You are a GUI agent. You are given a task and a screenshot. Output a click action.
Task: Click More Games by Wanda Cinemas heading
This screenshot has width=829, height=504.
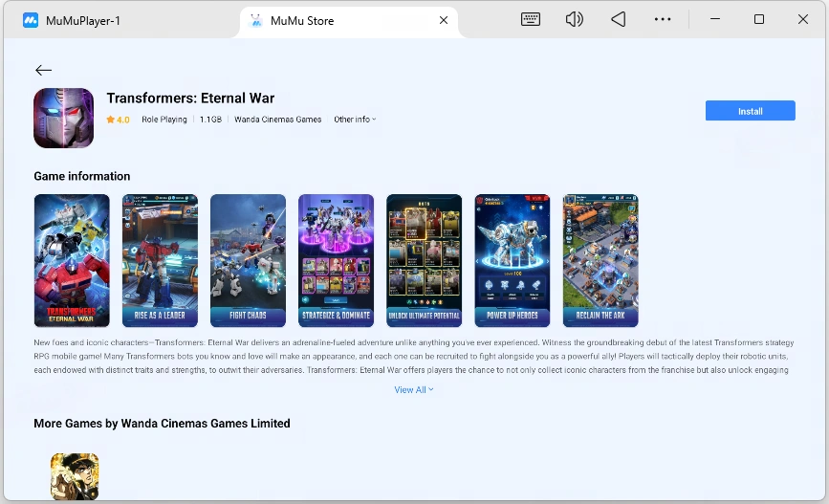162,423
